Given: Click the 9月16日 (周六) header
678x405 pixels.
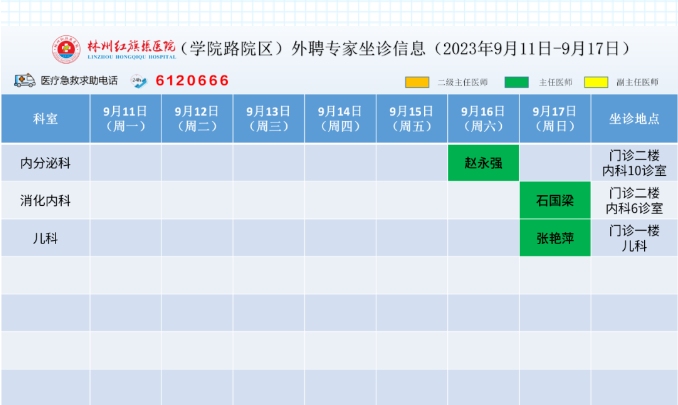Looking at the screenshot, I should (483, 118).
